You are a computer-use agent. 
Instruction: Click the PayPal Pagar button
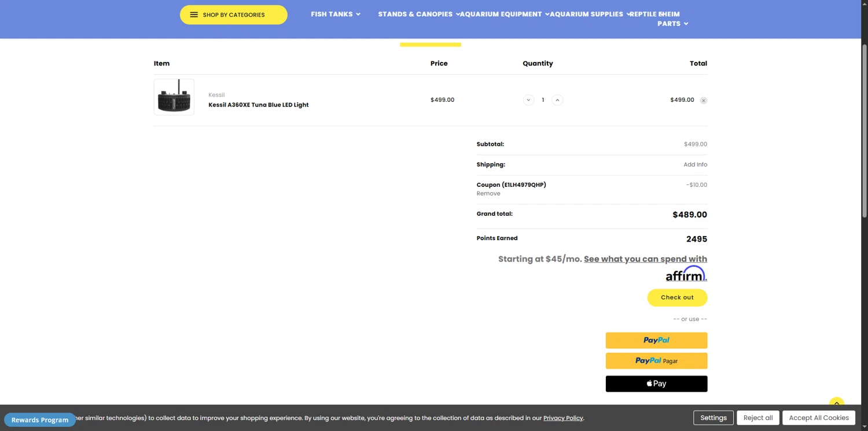pos(656,360)
